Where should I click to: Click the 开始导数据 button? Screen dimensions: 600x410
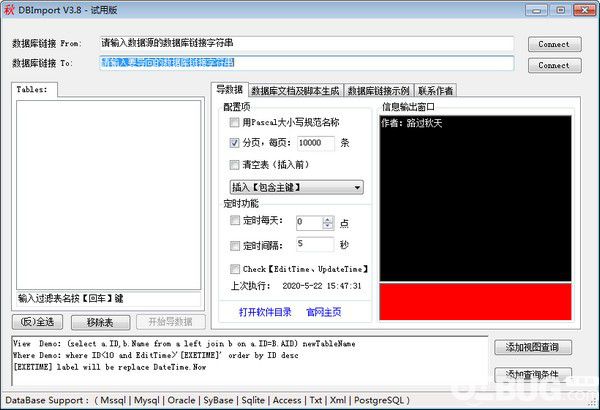171,322
